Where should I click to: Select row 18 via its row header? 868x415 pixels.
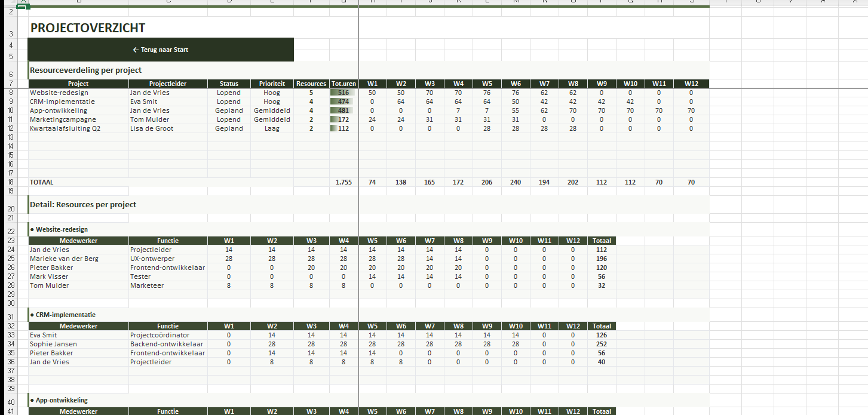[x=11, y=182]
